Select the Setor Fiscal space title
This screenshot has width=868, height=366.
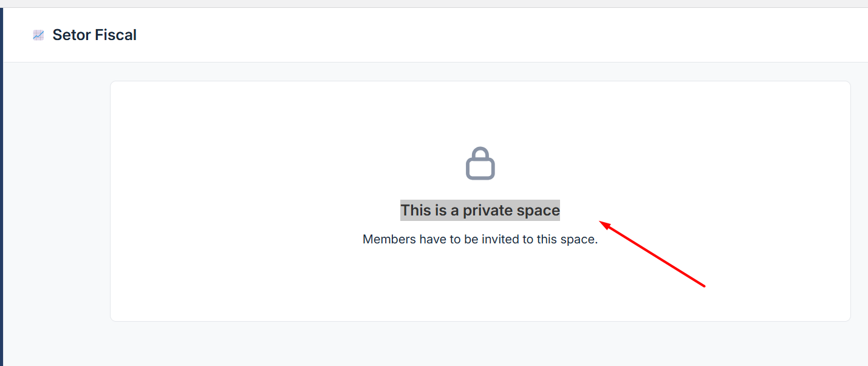point(94,35)
